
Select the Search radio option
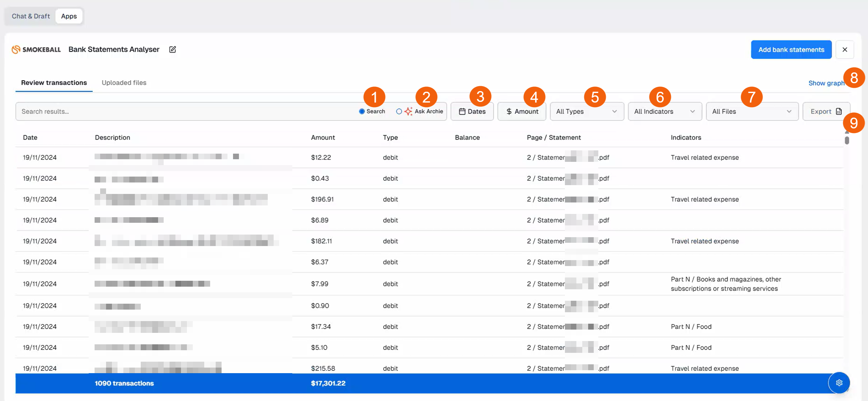point(362,111)
